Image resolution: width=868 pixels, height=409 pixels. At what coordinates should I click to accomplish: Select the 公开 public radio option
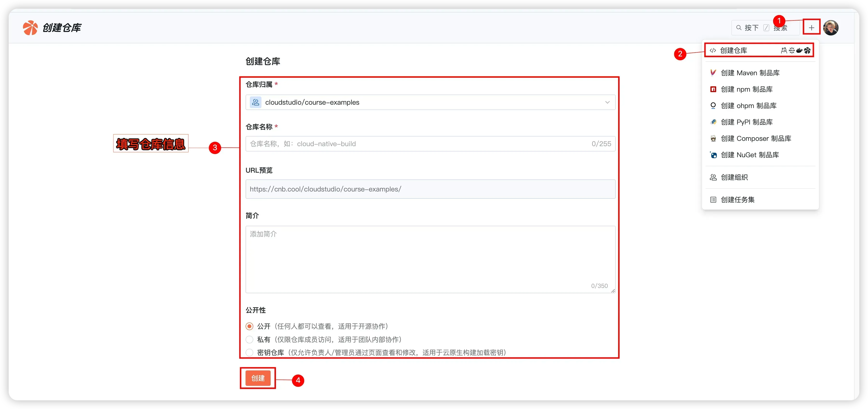249,326
